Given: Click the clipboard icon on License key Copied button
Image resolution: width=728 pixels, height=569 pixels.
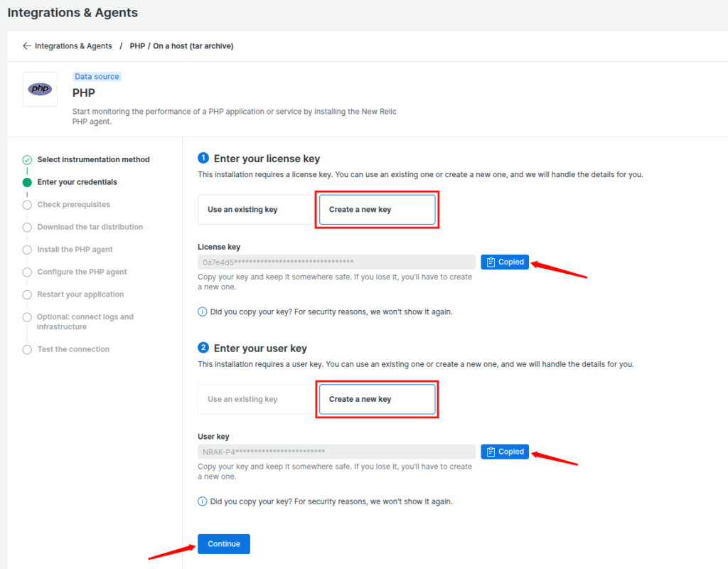Looking at the screenshot, I should [x=491, y=262].
